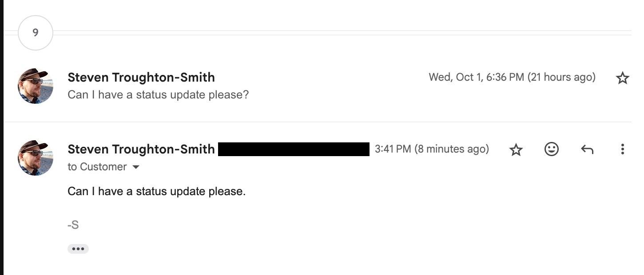Click the '-S' signature line
The width and height of the screenshot is (644, 275).
coord(73,225)
